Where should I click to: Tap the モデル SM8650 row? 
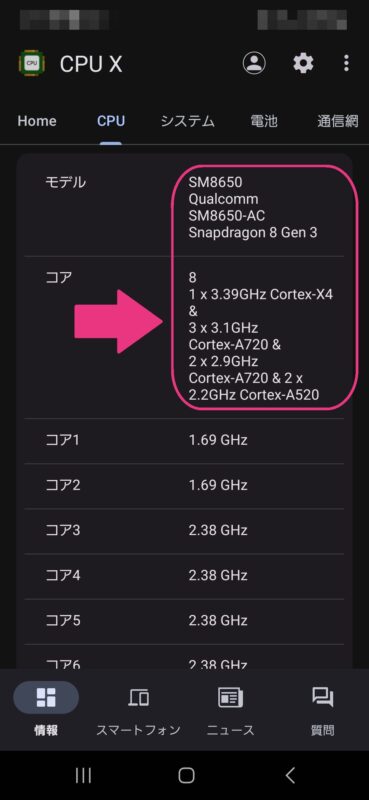pos(184,207)
